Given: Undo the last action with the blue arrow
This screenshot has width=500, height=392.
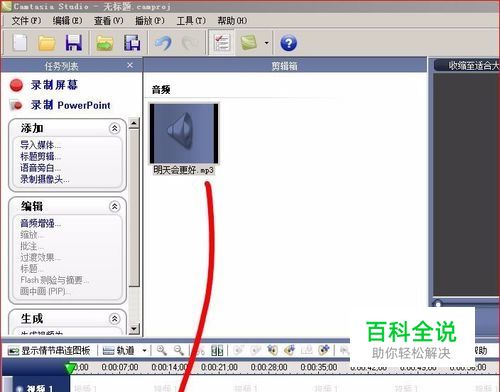Looking at the screenshot, I should (x=163, y=43).
